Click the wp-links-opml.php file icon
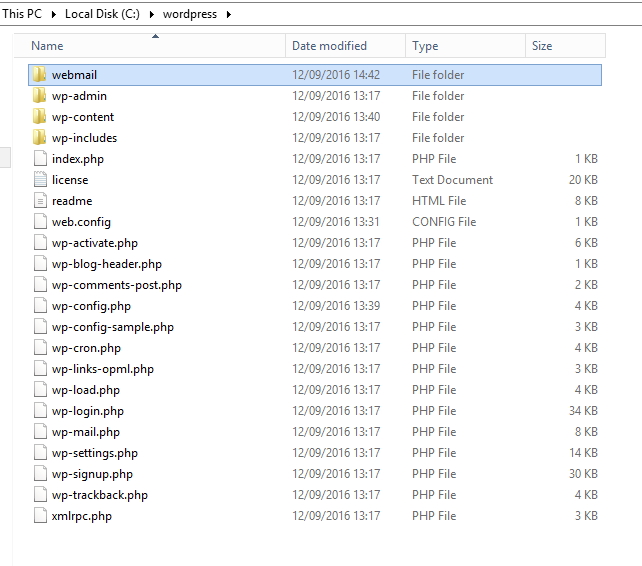642x566 pixels. [x=40, y=369]
